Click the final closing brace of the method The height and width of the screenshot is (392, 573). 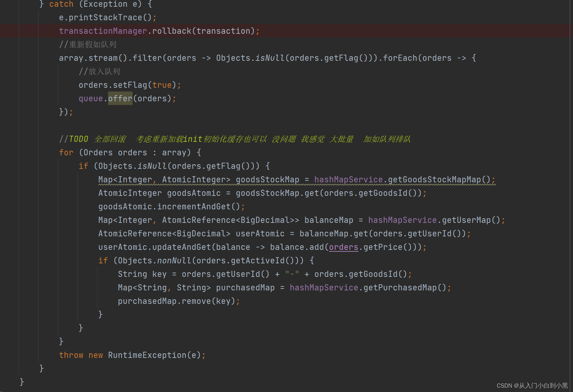click(x=22, y=382)
